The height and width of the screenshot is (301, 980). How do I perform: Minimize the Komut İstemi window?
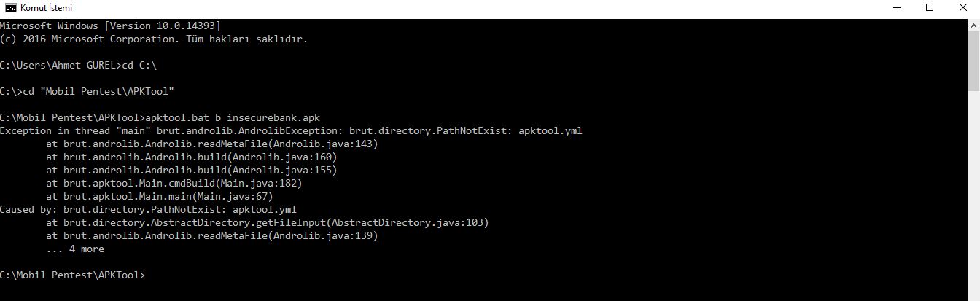[x=895, y=7]
